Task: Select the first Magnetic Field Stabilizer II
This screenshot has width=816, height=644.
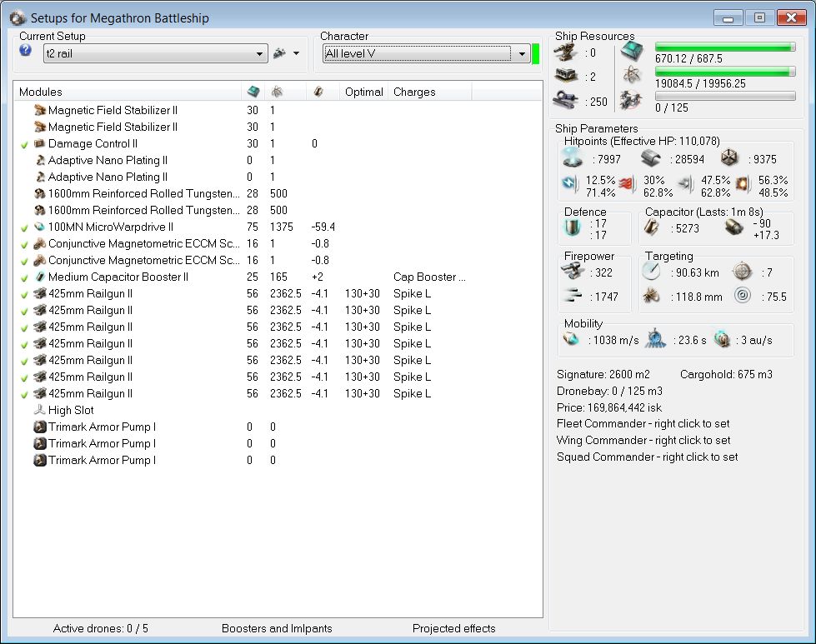Action: [x=278, y=110]
